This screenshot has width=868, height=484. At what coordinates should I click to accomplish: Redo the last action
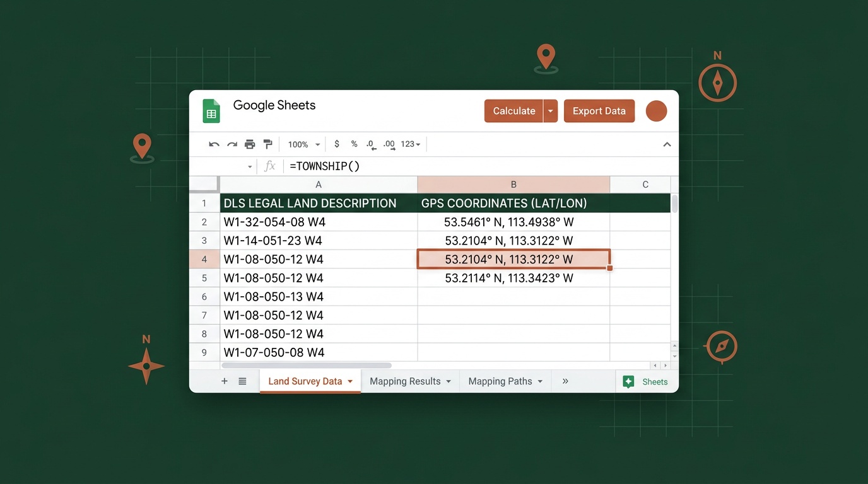coord(232,144)
